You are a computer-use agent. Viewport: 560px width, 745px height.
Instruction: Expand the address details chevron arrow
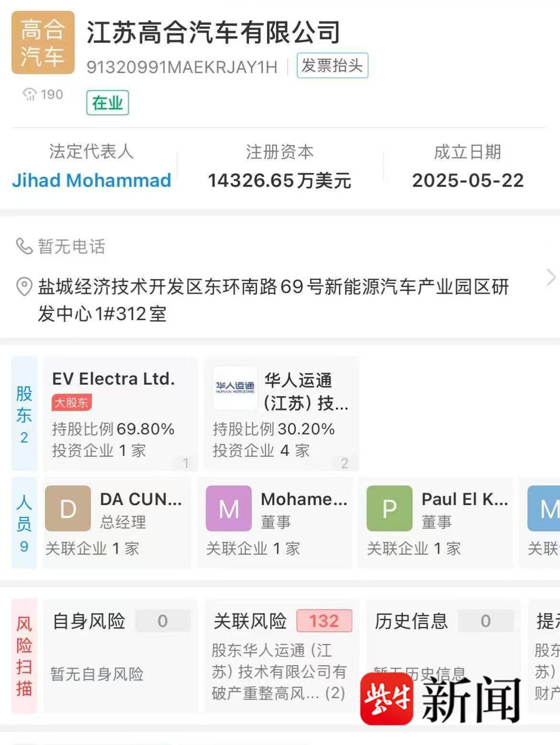551,277
